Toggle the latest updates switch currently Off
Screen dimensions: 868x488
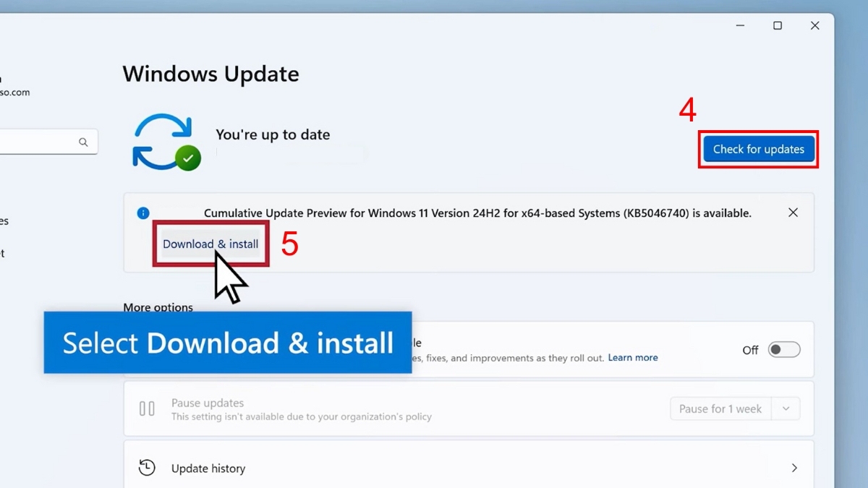[784, 350]
